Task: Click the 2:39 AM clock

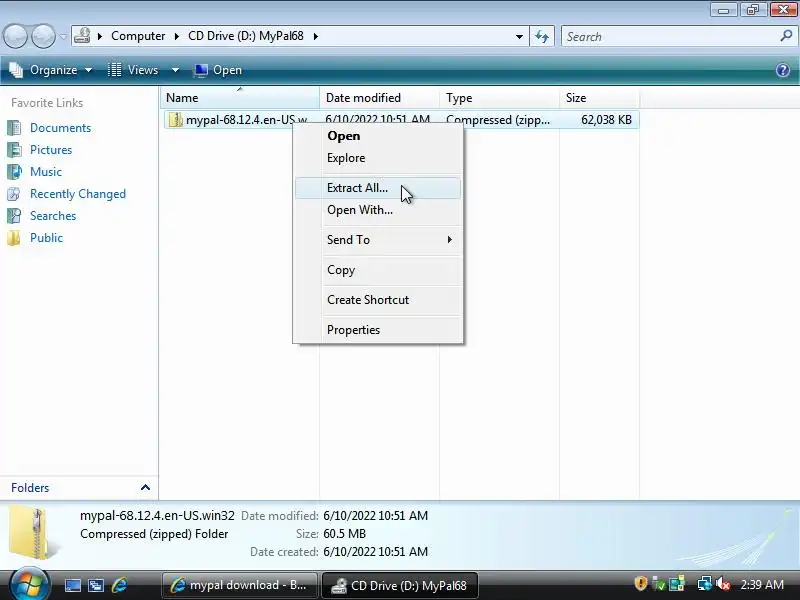Action: click(762, 585)
